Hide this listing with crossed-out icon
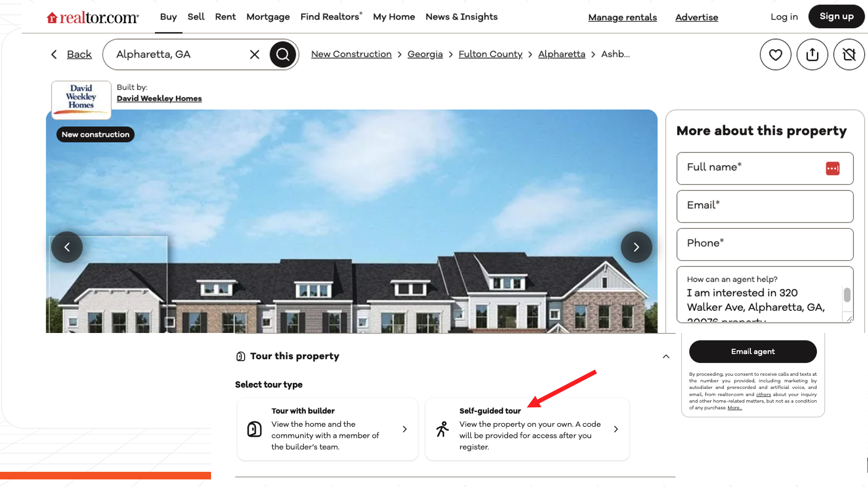 [849, 54]
